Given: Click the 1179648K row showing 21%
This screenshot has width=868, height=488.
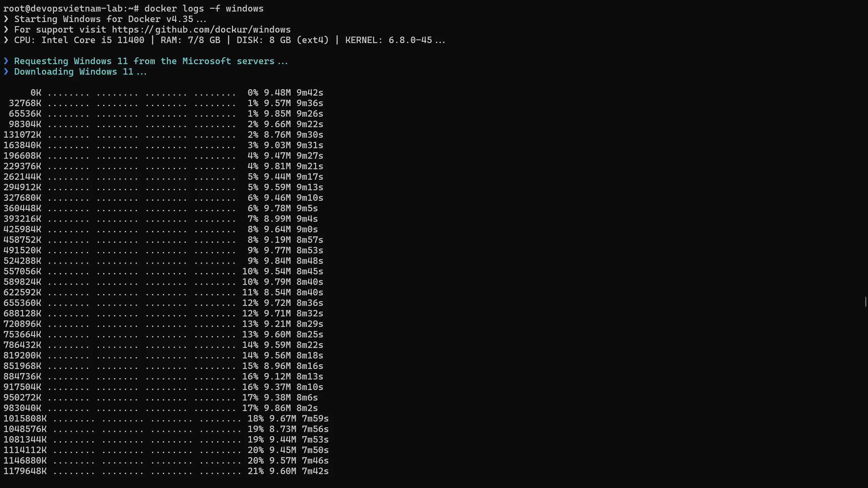Looking at the screenshot, I should [166, 471].
